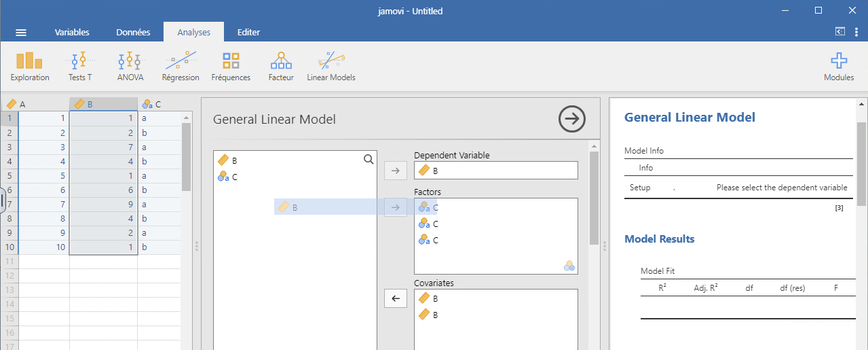Switch to the Données tab
Viewport: 868px width, 350px height.
tap(133, 32)
